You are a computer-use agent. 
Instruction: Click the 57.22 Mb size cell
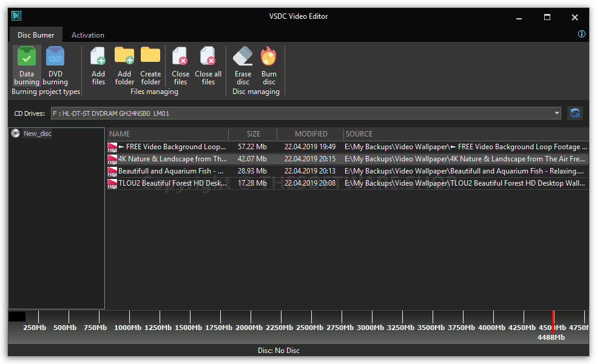click(252, 147)
